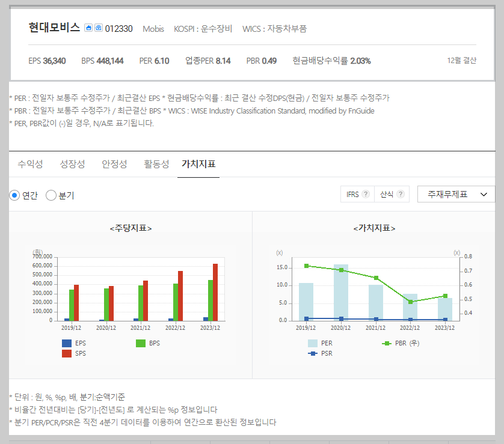Click the 산식 help question mark icon
Viewport: 504px width, 444px height.
tap(400, 194)
